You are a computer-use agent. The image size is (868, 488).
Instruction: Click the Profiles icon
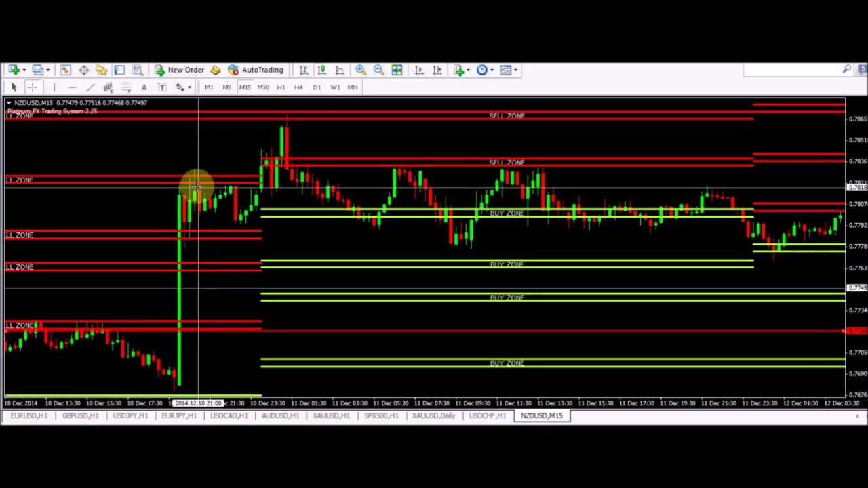click(37, 70)
